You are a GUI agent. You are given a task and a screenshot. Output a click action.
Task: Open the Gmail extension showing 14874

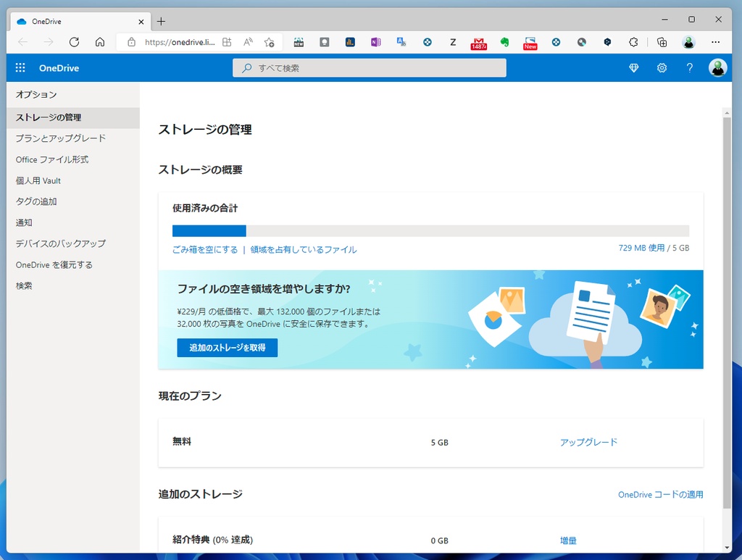pyautogui.click(x=478, y=43)
